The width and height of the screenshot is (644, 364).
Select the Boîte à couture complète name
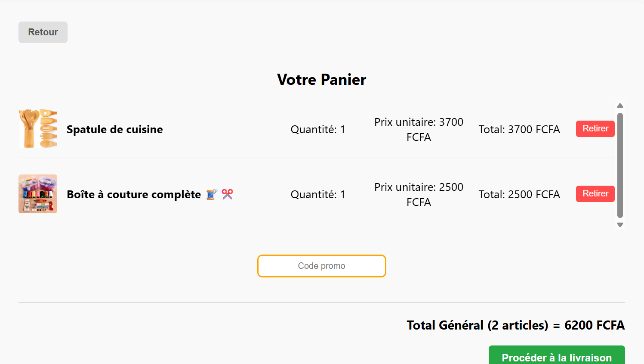pos(134,194)
